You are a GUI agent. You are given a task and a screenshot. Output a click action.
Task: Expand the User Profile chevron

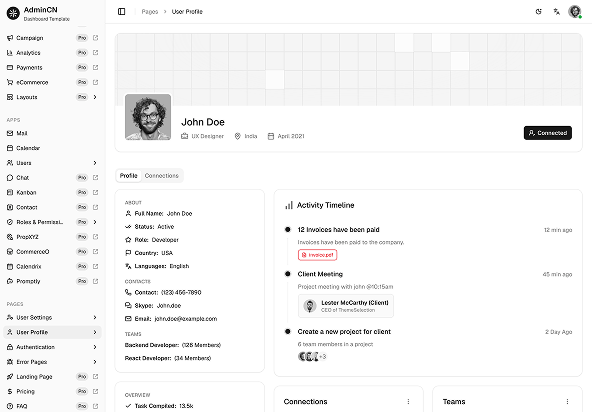click(95, 332)
